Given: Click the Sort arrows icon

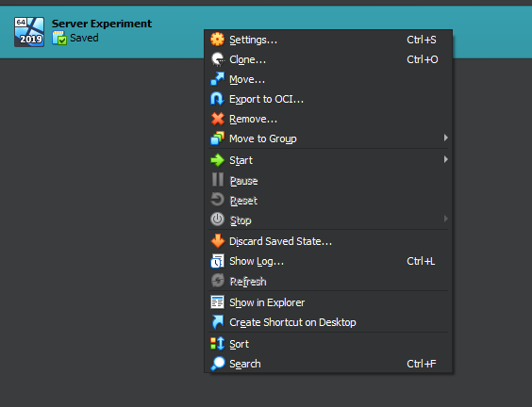Looking at the screenshot, I should tap(217, 344).
